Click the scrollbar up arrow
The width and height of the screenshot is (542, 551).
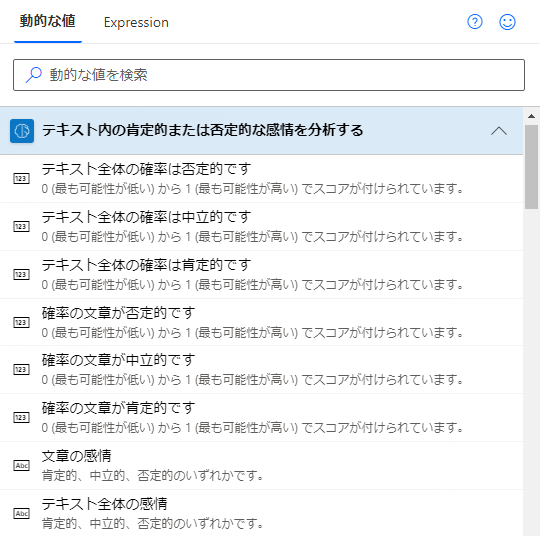(531, 116)
